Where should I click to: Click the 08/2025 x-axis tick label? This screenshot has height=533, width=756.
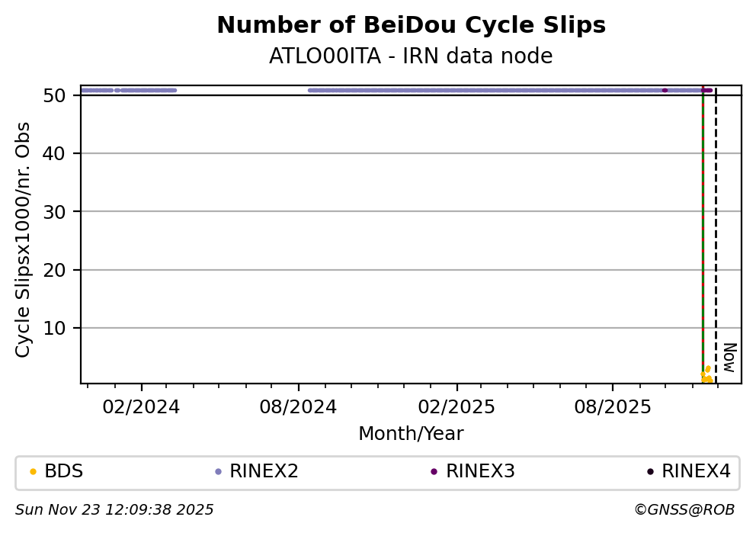613,407
